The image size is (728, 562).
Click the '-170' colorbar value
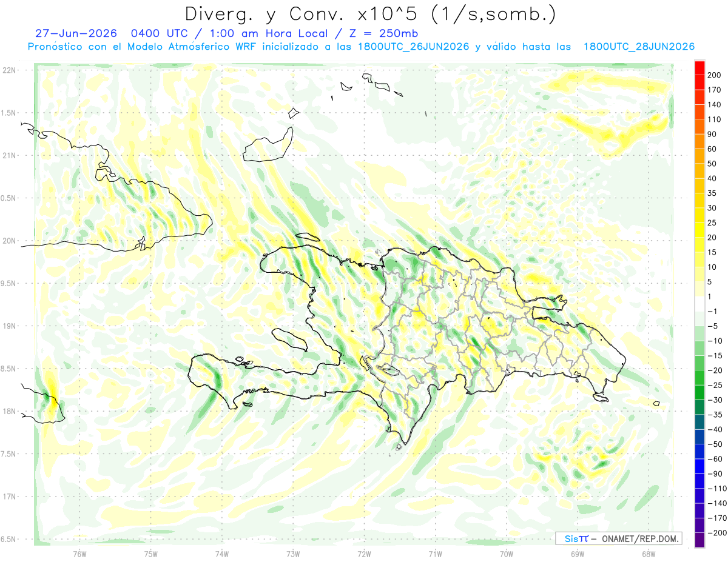point(718,518)
